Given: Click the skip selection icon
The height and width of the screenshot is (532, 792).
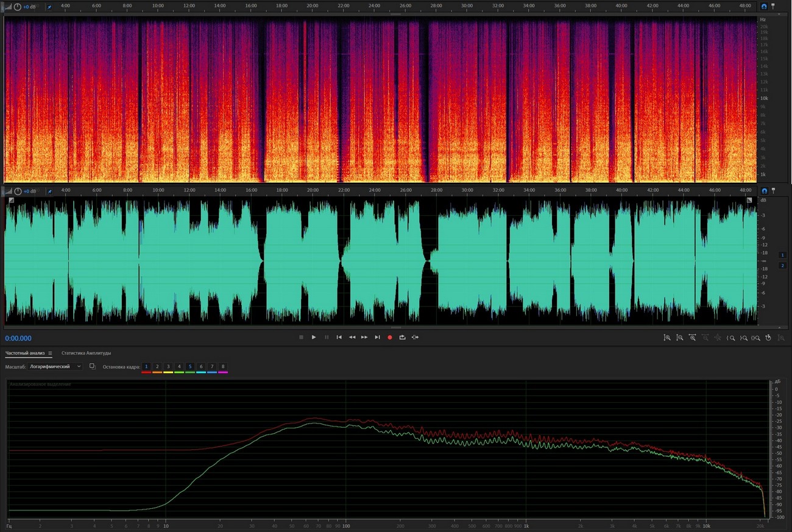Looking at the screenshot, I should point(415,337).
